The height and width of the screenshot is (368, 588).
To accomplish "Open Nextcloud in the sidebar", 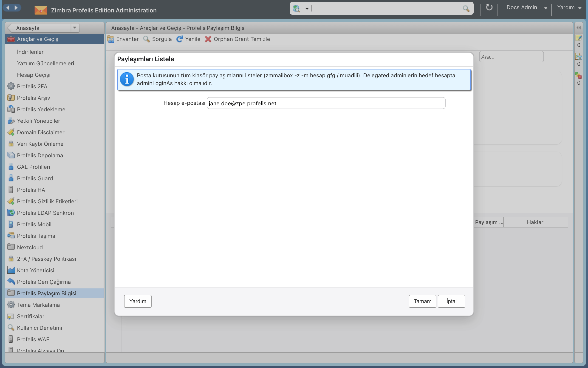I will (30, 247).
